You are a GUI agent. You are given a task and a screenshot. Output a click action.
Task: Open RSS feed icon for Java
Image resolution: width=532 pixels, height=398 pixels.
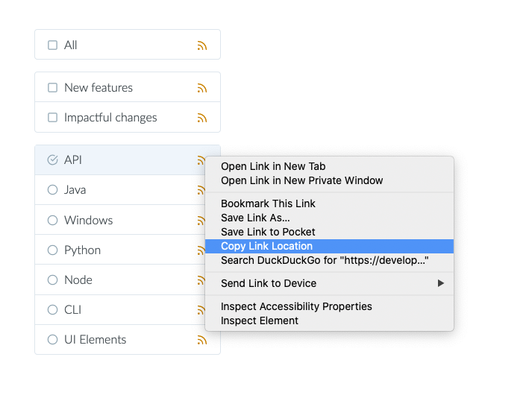tap(201, 190)
